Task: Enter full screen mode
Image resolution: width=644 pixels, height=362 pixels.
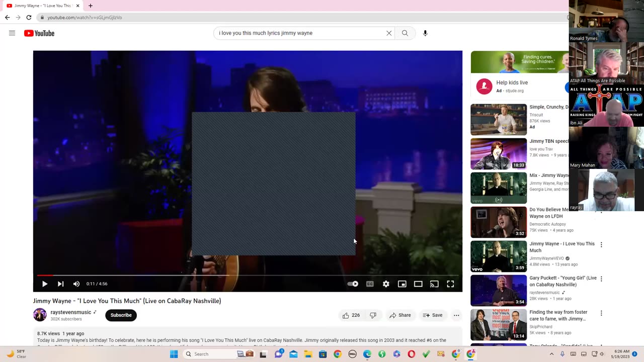Action: [x=450, y=284]
